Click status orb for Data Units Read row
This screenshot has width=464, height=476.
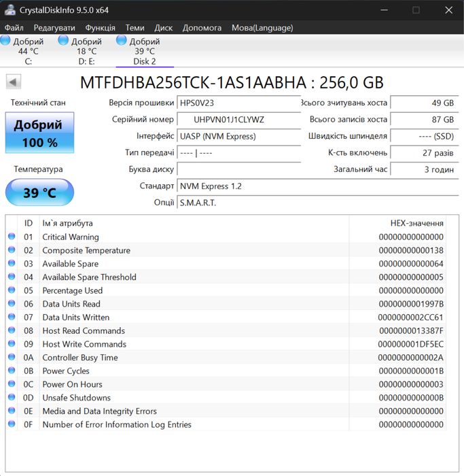pyautogui.click(x=12, y=303)
